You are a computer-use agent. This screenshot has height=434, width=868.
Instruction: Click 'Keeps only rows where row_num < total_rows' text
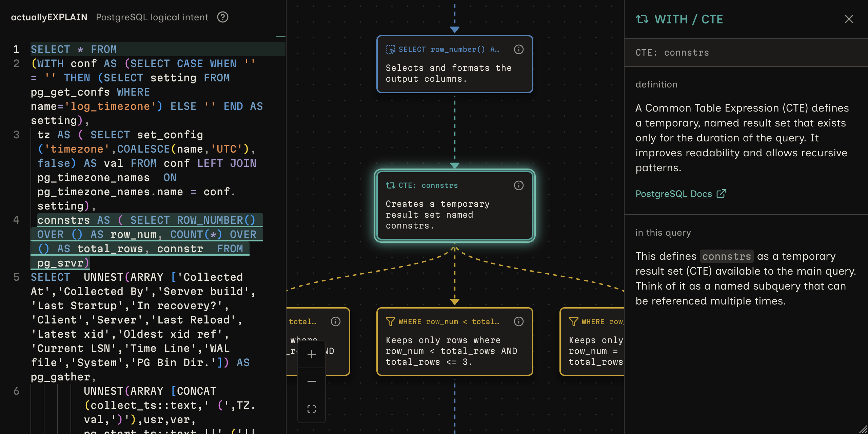coord(451,351)
